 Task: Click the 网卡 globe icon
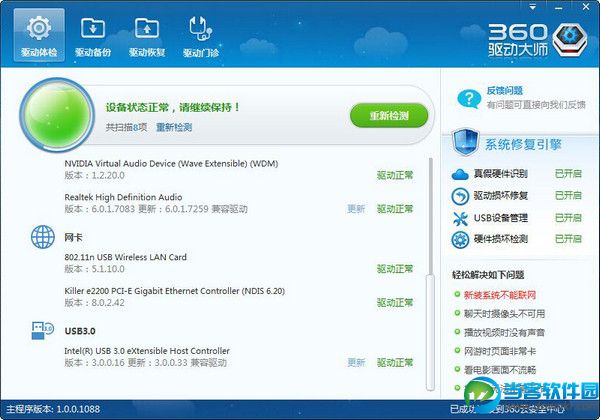pos(43,237)
